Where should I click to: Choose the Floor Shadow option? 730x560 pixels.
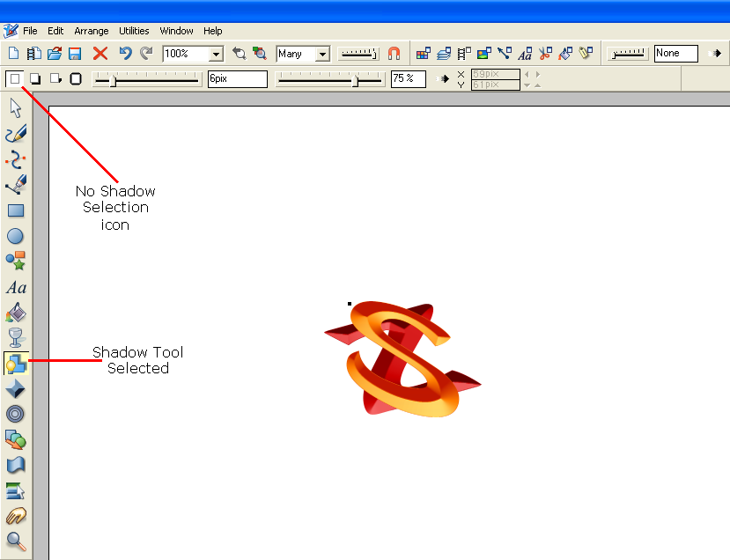click(x=55, y=78)
